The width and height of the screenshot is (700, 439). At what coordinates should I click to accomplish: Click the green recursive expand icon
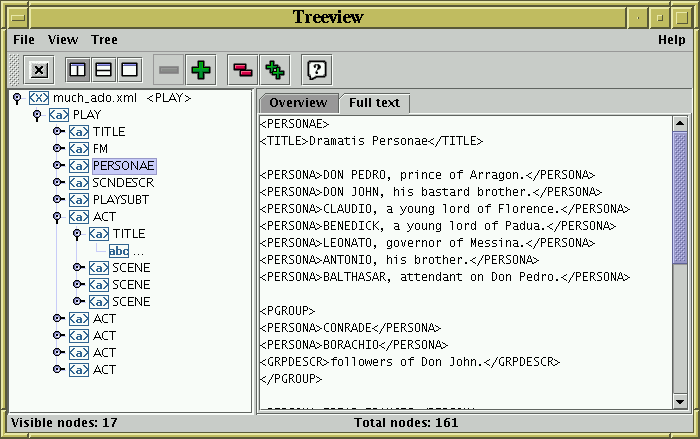pyautogui.click(x=274, y=70)
